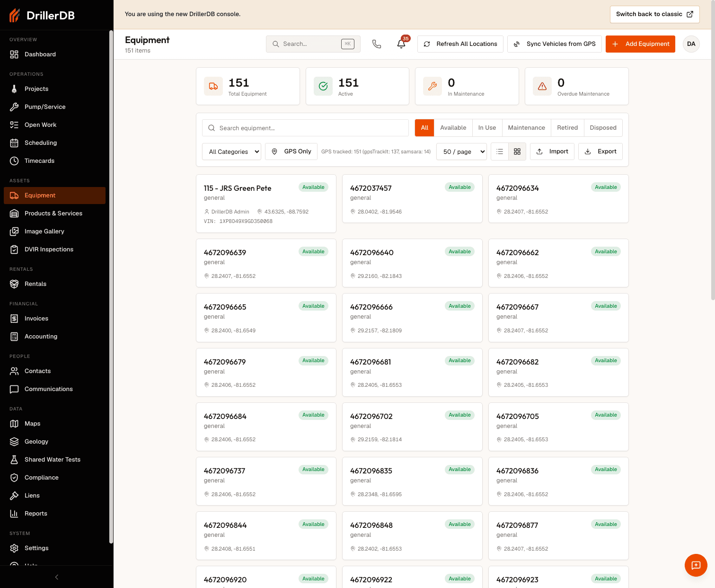The width and height of the screenshot is (715, 588).
Task: Open the 50 / page dropdown
Action: (461, 151)
